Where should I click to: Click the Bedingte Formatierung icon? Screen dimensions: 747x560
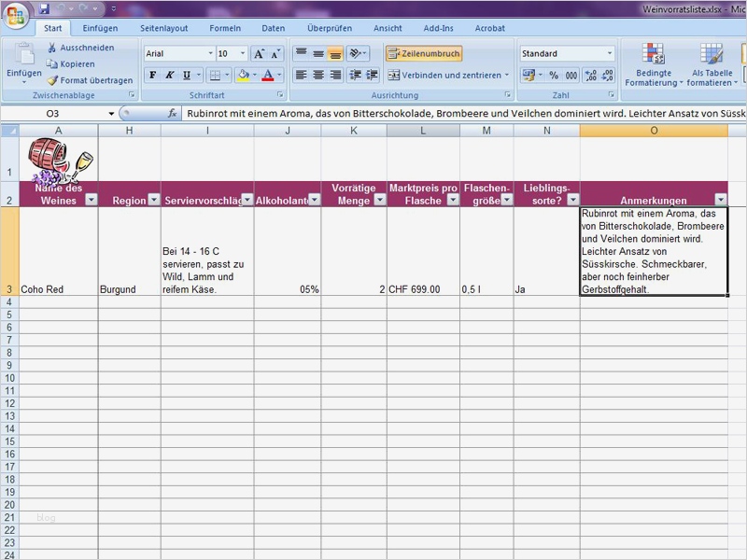(x=654, y=54)
